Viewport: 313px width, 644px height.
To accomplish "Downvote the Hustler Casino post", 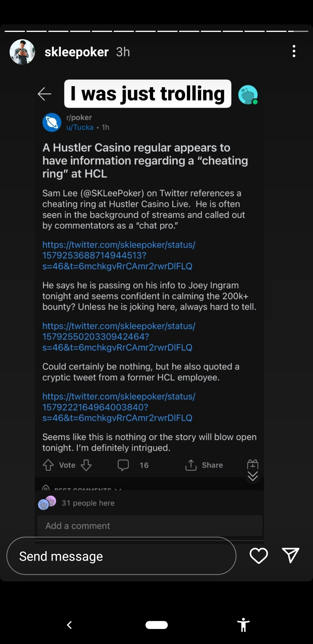I will click(x=86, y=465).
